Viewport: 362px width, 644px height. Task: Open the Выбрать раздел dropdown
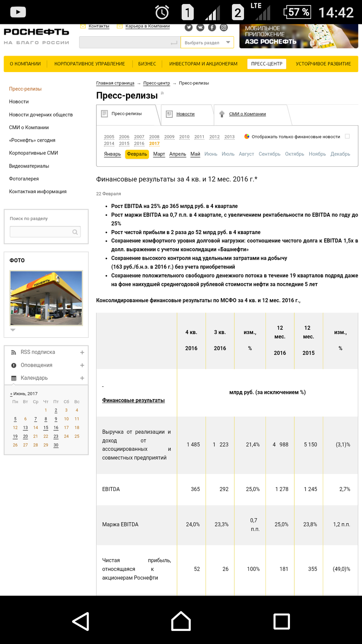[x=207, y=42]
